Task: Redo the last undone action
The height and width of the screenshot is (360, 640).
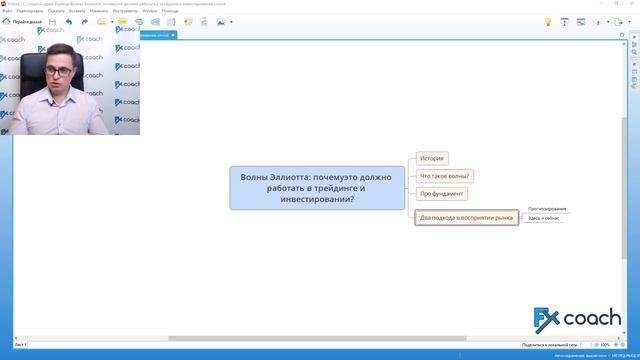Action: point(84,22)
